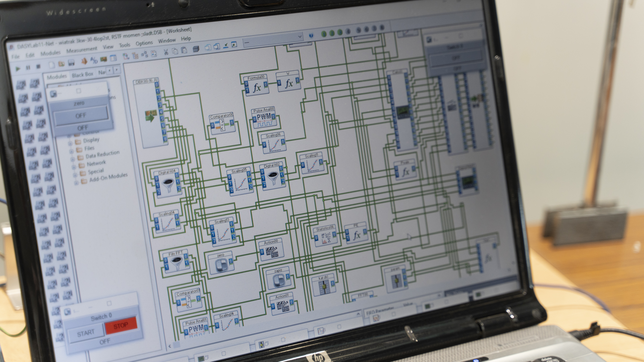Image resolution: width=644 pixels, height=362 pixels.
Task: Open the toolbar combo box dropdown arrow
Action: tap(300, 37)
